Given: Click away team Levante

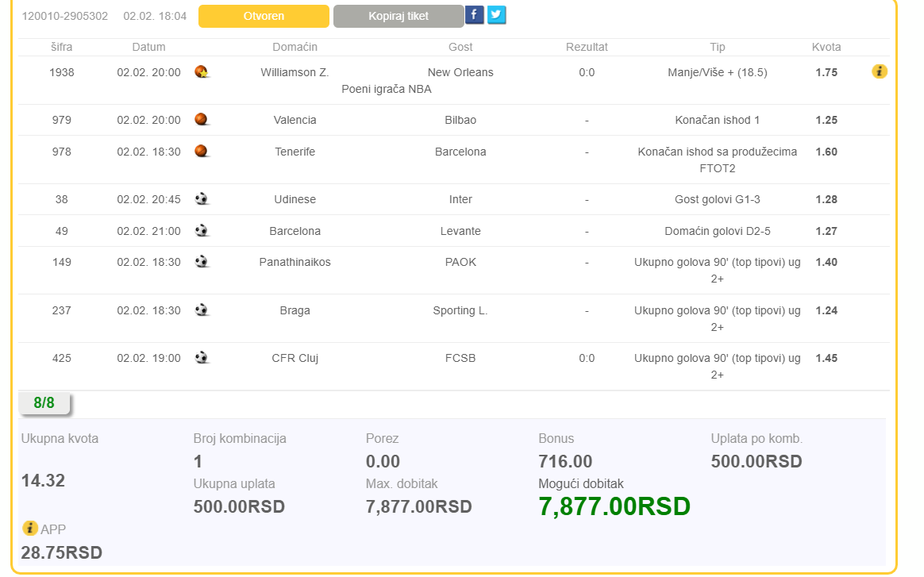Looking at the screenshot, I should pos(460,232).
